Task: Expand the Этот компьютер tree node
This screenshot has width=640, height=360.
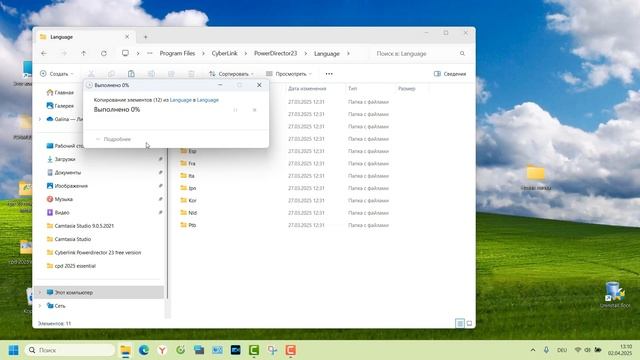Action: click(40, 292)
